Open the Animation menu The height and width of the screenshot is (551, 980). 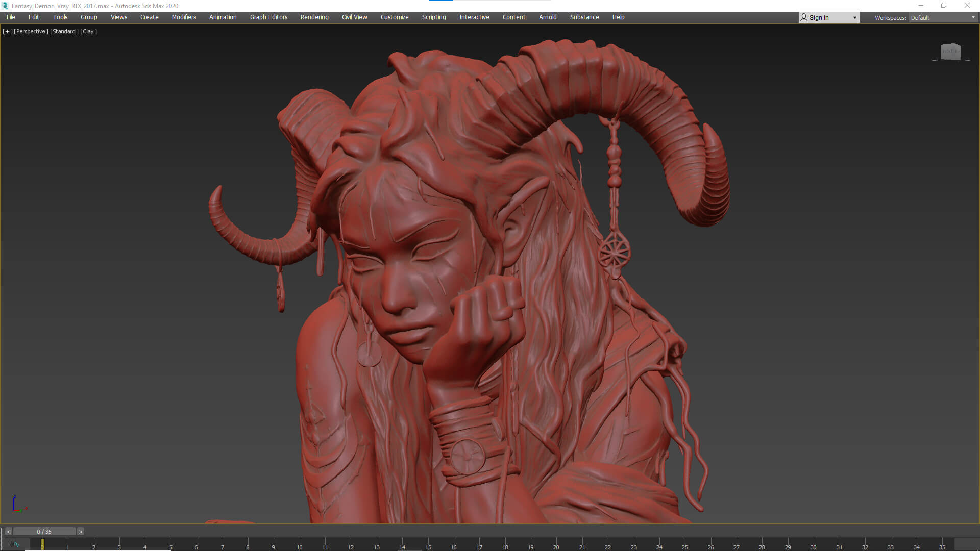click(223, 17)
